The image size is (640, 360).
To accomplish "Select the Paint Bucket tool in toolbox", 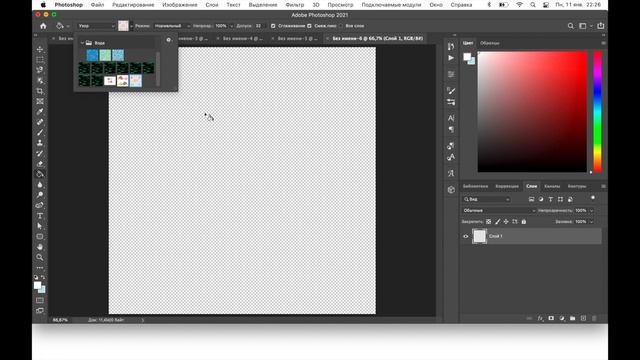I will coord(40,174).
